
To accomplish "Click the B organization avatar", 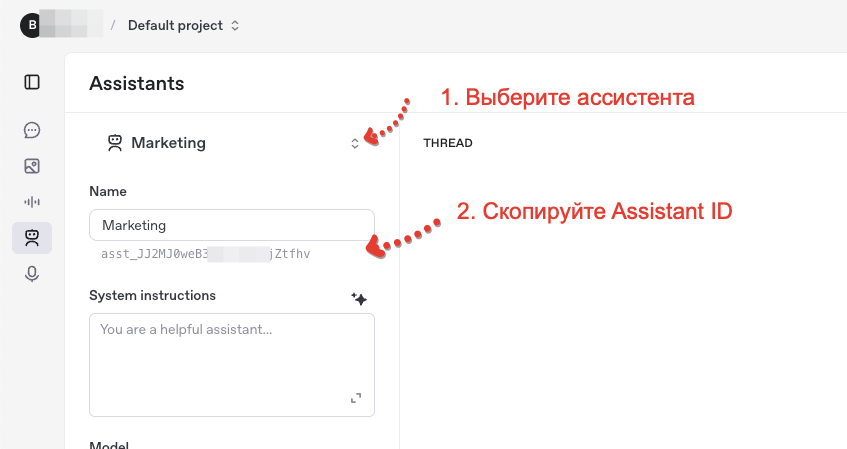I will (x=32, y=25).
